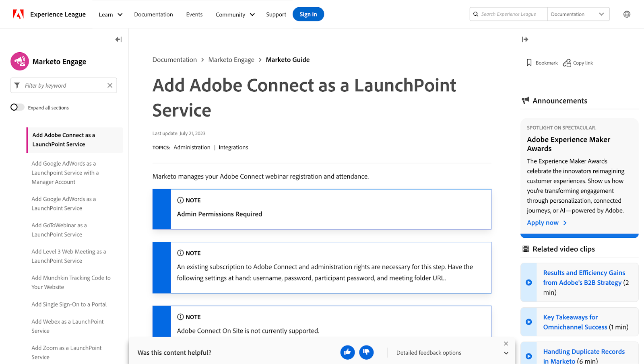The image size is (644, 364).
Task: Open Support in top navigation
Action: pos(276,14)
